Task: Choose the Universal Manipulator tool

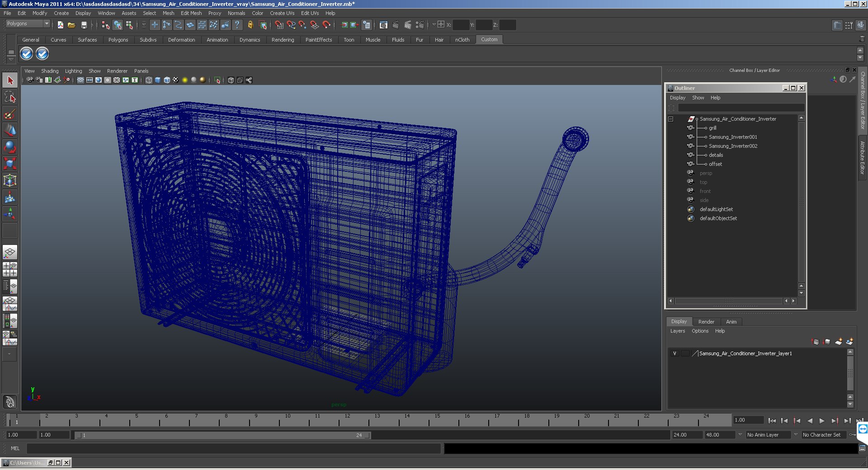Action: 10,180
